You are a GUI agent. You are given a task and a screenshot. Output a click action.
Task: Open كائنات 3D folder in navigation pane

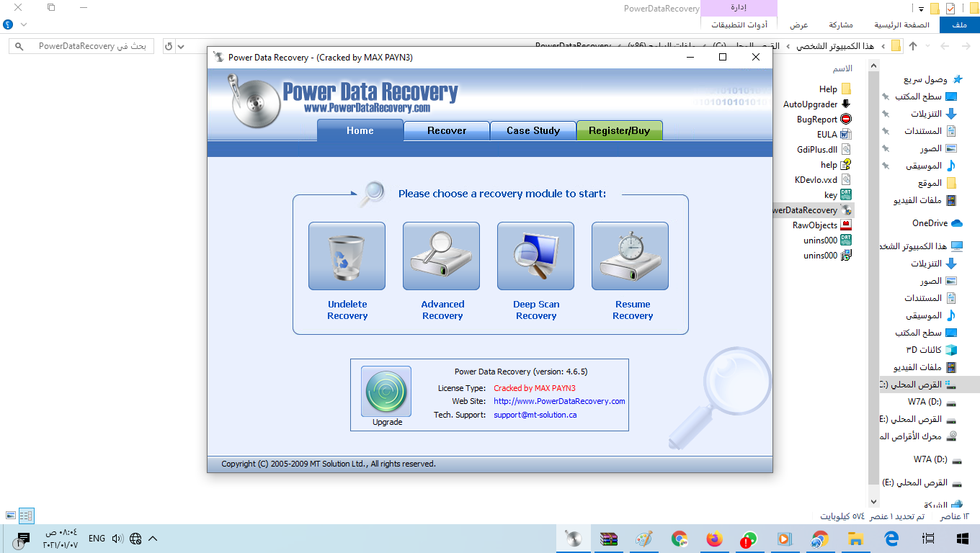[932, 350]
